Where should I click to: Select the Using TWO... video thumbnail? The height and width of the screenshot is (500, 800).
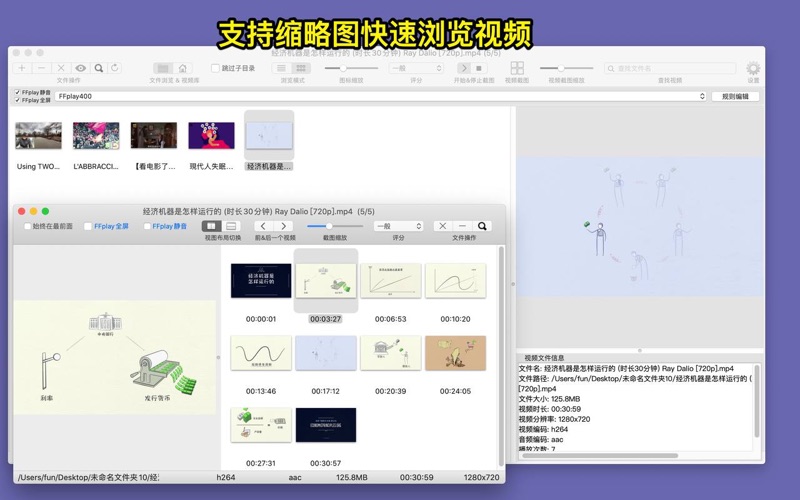[x=38, y=136]
